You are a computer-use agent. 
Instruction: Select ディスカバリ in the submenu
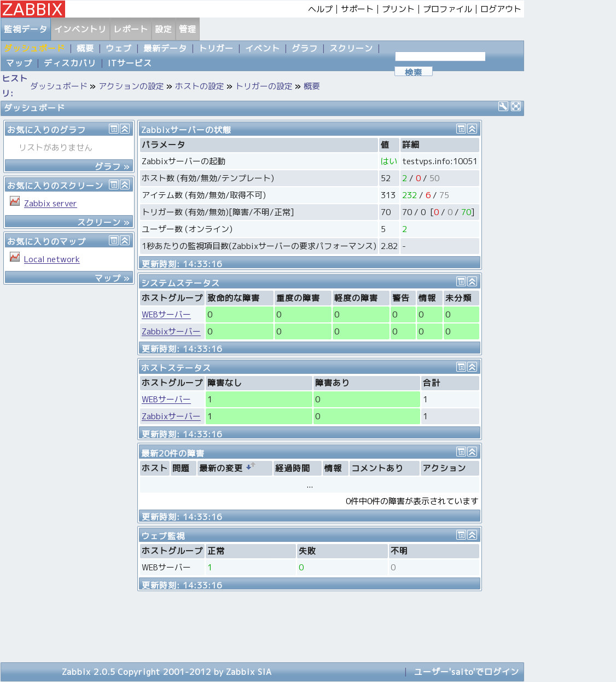[69, 63]
